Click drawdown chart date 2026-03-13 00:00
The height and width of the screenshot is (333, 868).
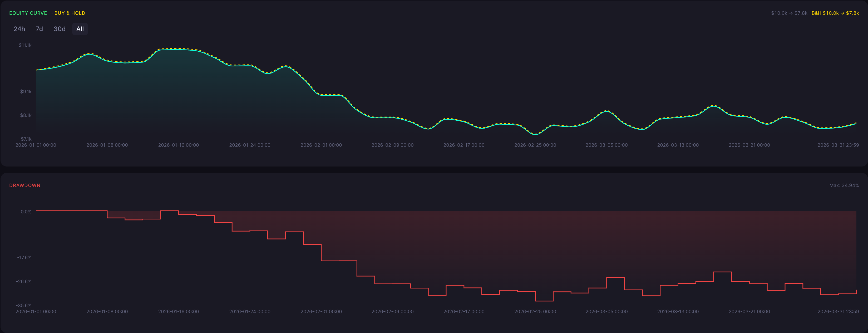(678, 312)
